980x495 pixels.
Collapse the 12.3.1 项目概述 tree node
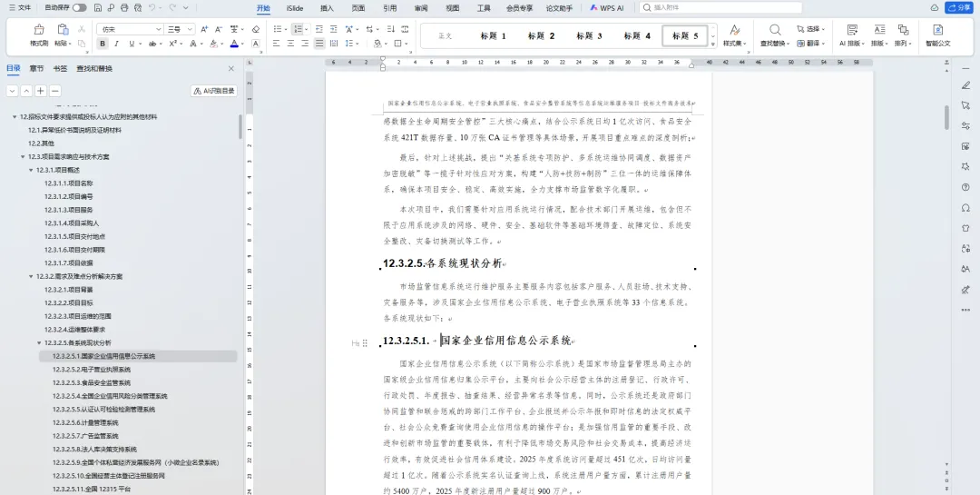pyautogui.click(x=31, y=170)
